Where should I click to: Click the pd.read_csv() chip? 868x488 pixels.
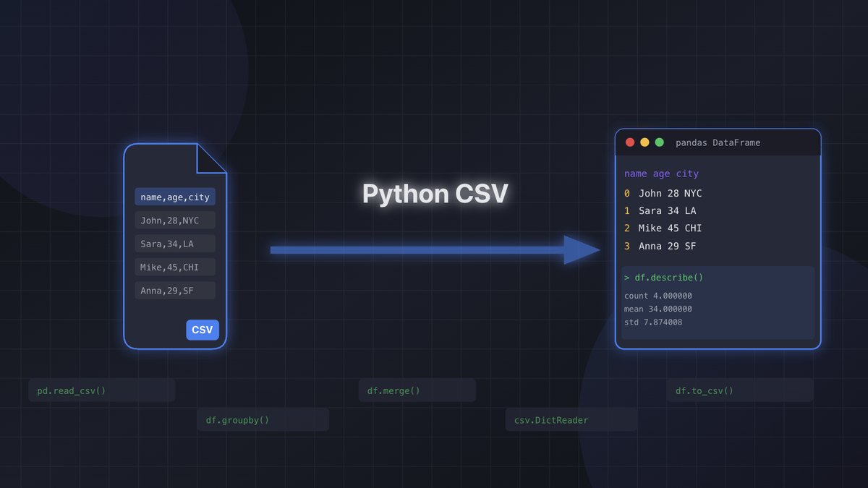pyautogui.click(x=101, y=390)
